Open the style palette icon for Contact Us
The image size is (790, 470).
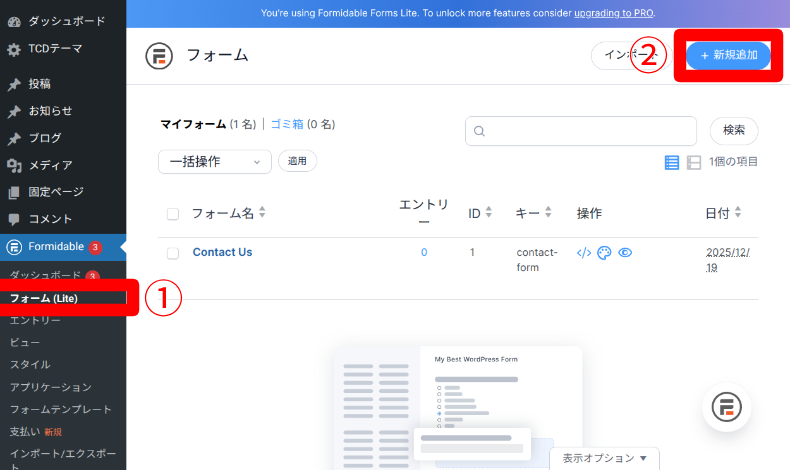604,253
